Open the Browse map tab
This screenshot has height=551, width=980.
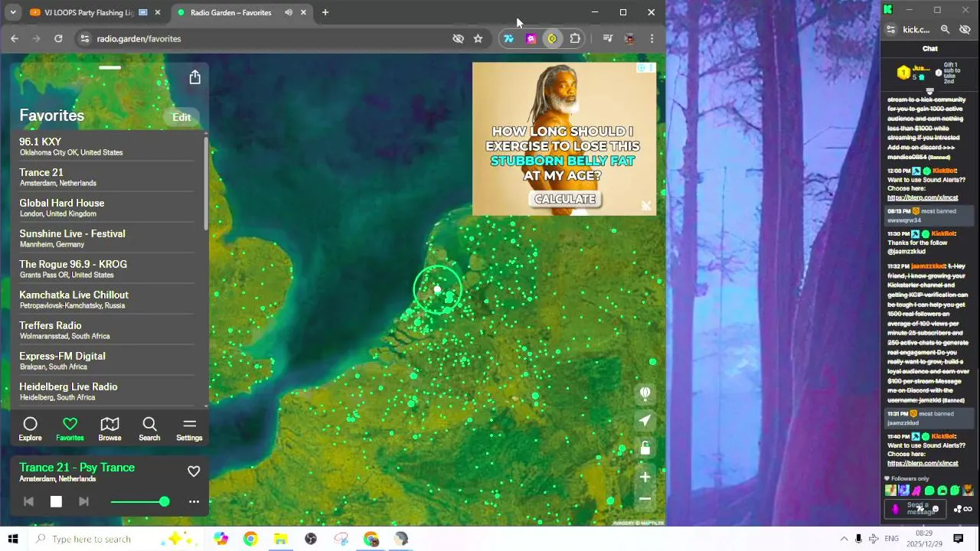pos(109,429)
